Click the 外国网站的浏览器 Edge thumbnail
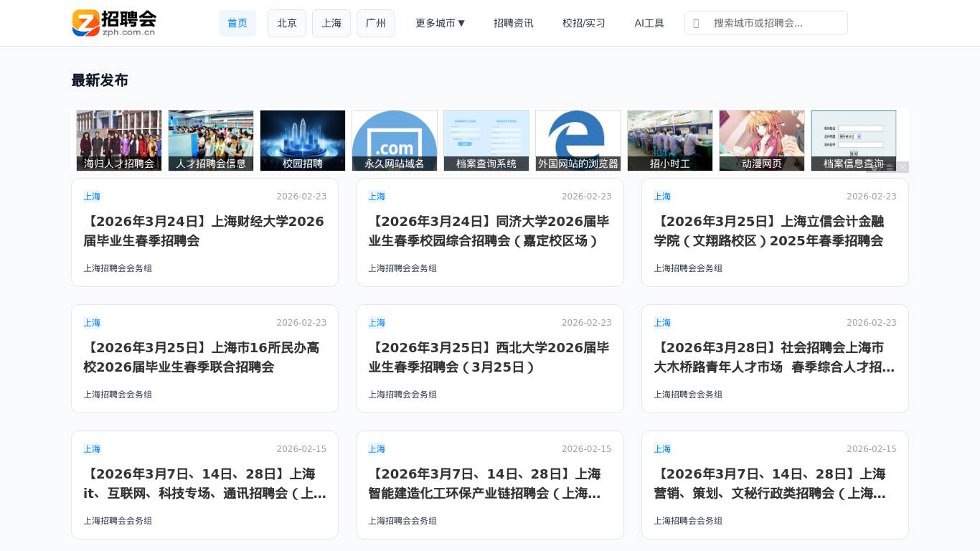Image resolution: width=980 pixels, height=551 pixels. [x=578, y=141]
